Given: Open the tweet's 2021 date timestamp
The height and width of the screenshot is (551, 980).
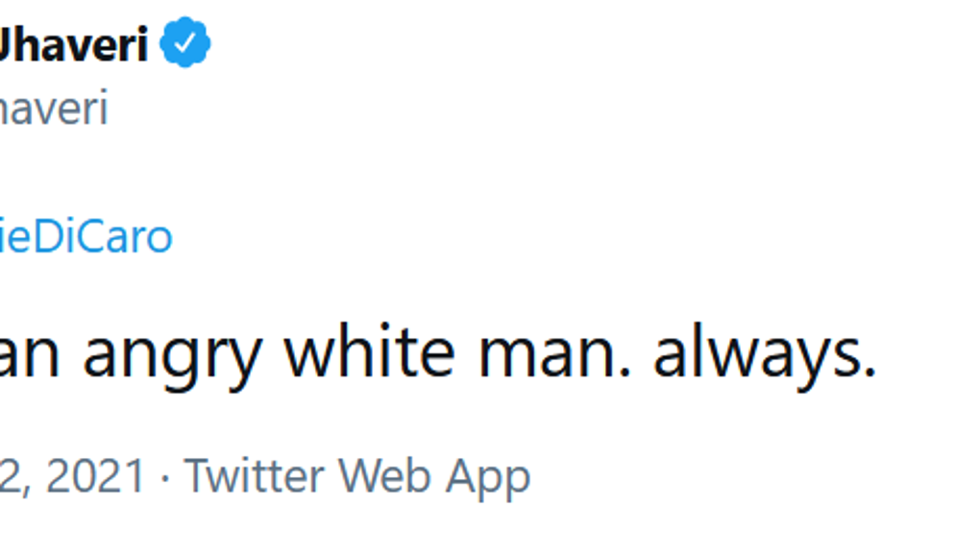Looking at the screenshot, I should coord(72,477).
